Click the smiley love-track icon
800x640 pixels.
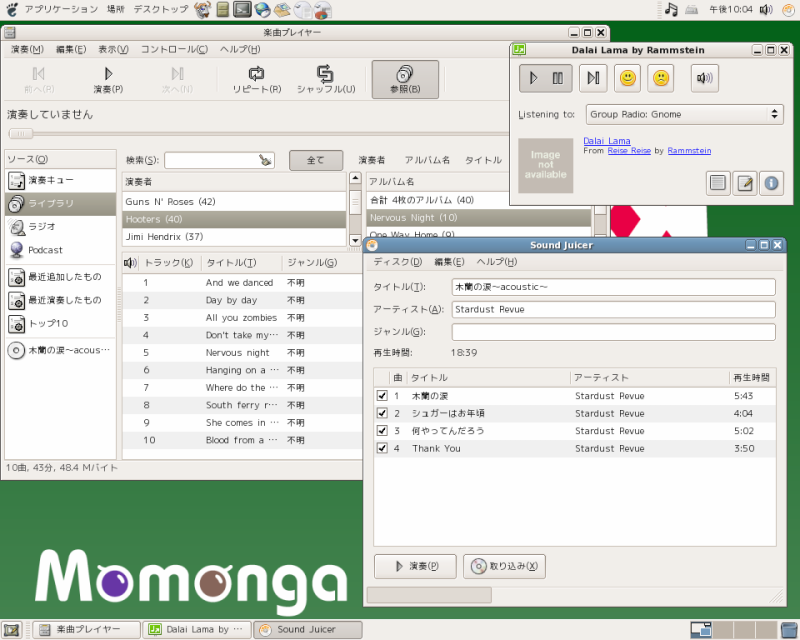(628, 78)
